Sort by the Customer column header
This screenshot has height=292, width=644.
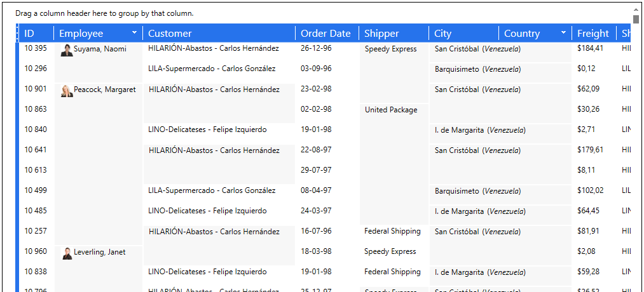pyautogui.click(x=170, y=34)
